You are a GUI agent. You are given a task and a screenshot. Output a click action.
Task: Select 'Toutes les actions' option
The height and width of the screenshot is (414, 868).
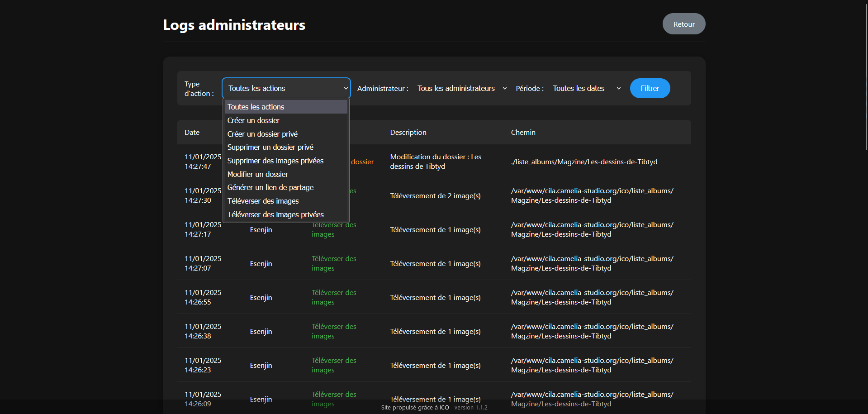pos(286,107)
